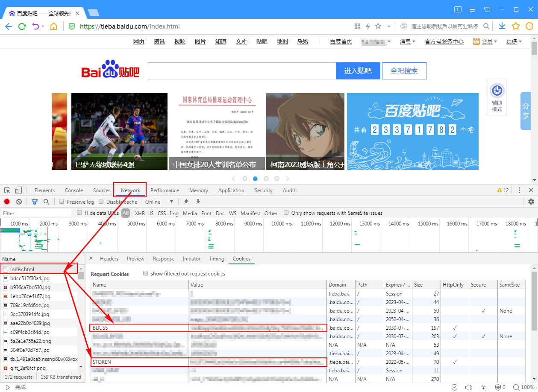Activate DevTools inspect element picker icon

click(7, 190)
